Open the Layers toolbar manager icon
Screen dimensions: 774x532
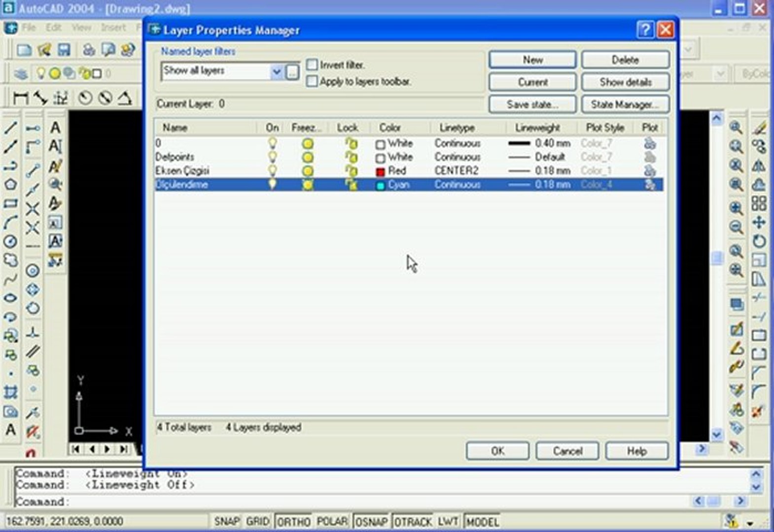21,74
